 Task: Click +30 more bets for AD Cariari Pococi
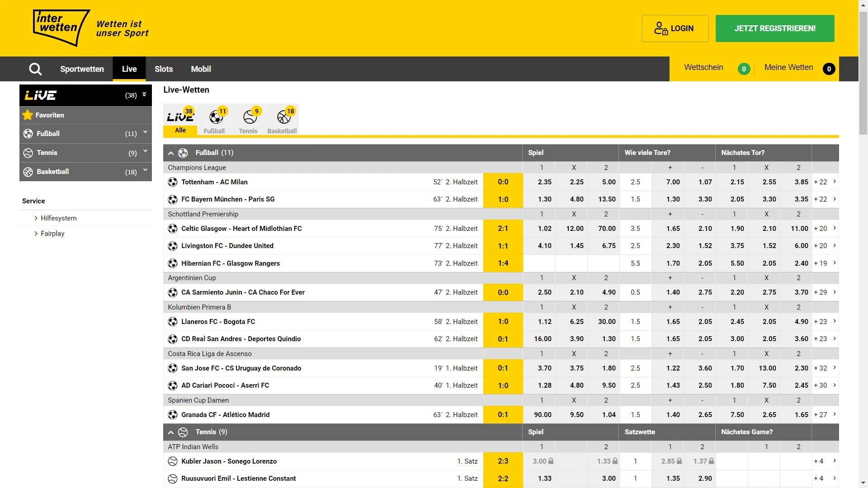coord(820,385)
